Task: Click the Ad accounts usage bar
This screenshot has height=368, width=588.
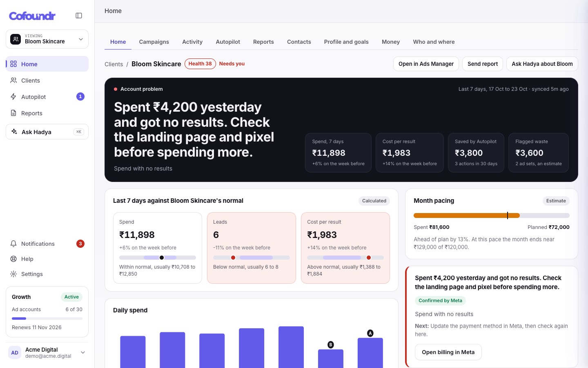Action: (47, 319)
